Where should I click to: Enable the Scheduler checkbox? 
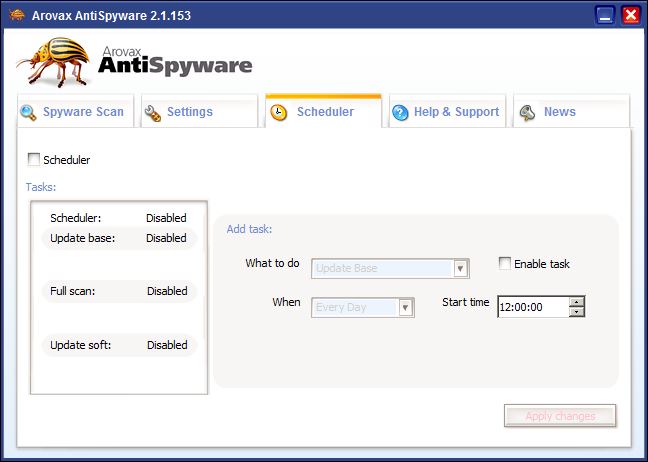pyautogui.click(x=34, y=160)
